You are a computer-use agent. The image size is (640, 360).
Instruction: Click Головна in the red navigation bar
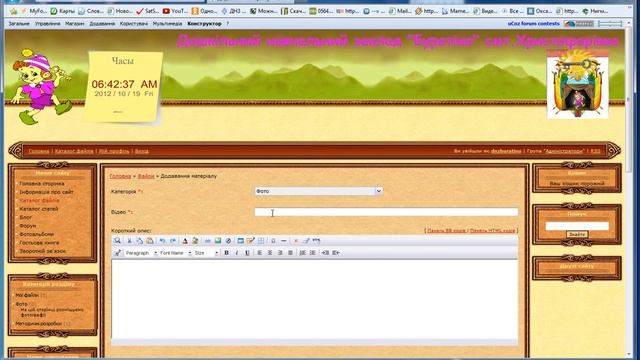tap(39, 151)
